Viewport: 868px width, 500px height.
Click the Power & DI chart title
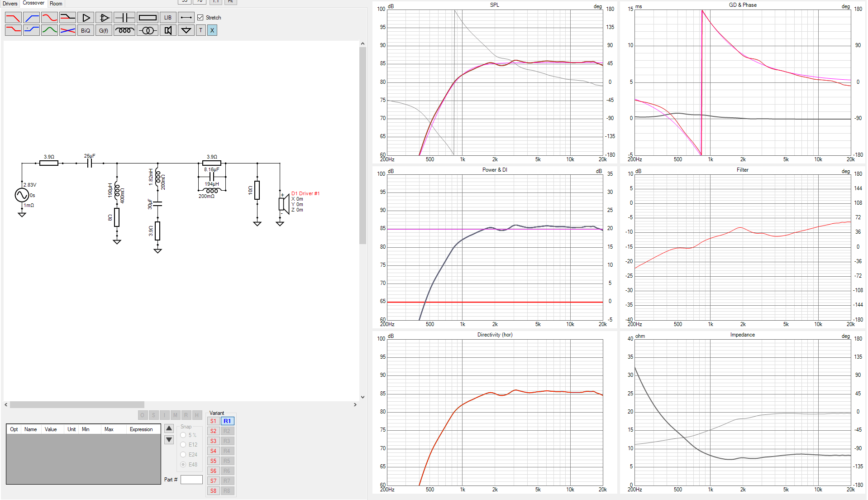495,170
